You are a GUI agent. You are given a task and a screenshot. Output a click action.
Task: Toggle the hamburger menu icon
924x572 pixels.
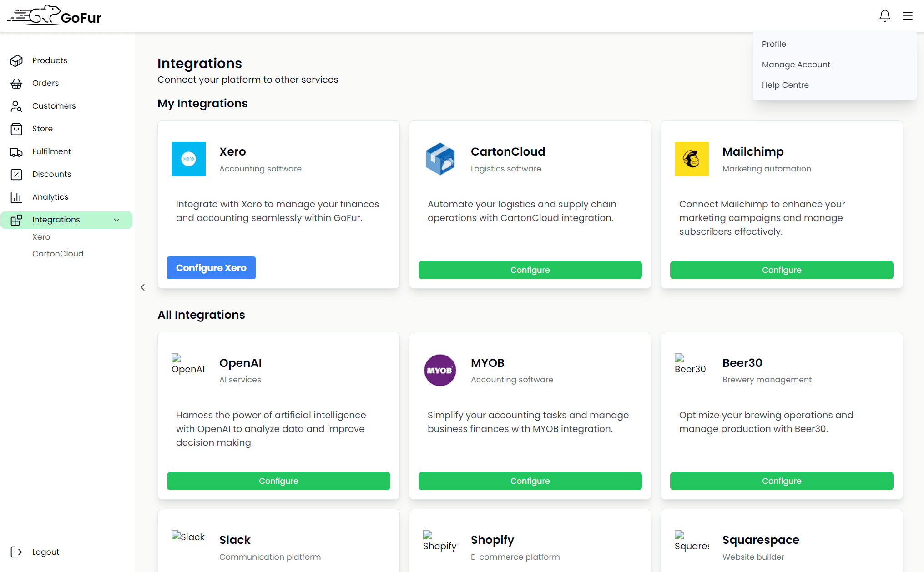908,16
